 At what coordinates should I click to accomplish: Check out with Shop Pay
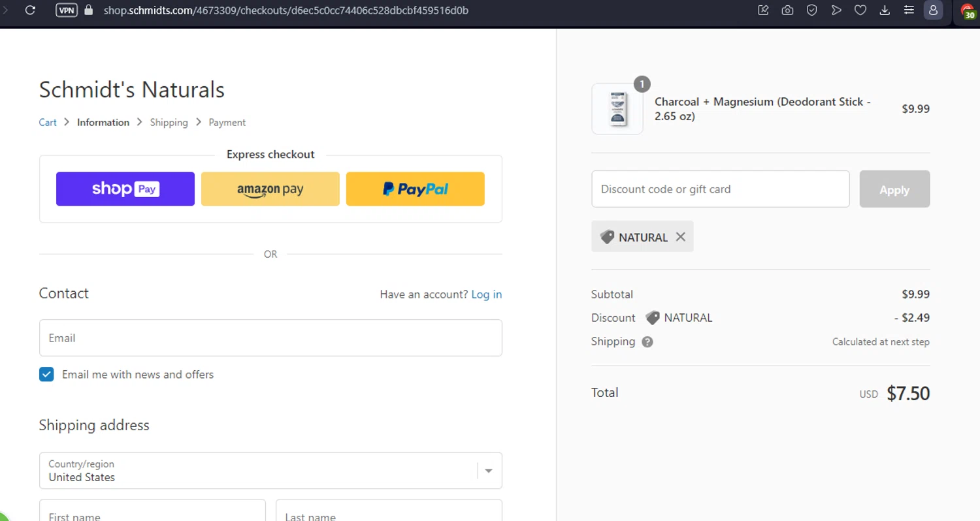coord(125,189)
